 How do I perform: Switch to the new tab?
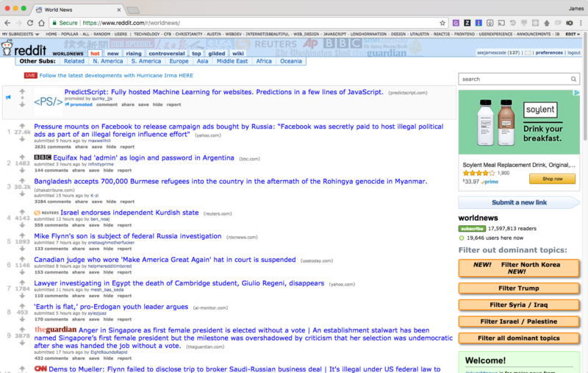(113, 53)
